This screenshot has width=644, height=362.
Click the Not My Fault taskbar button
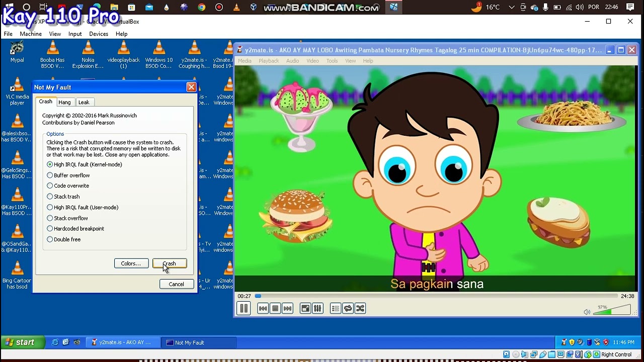tap(199, 342)
